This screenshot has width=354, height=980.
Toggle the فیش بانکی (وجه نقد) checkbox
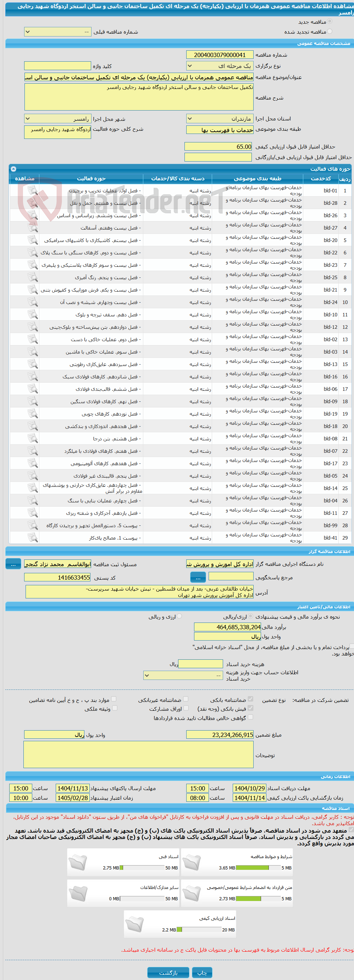click(x=250, y=708)
